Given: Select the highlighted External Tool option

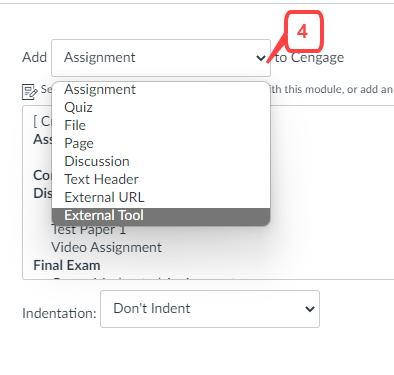Looking at the screenshot, I should coord(161,216).
